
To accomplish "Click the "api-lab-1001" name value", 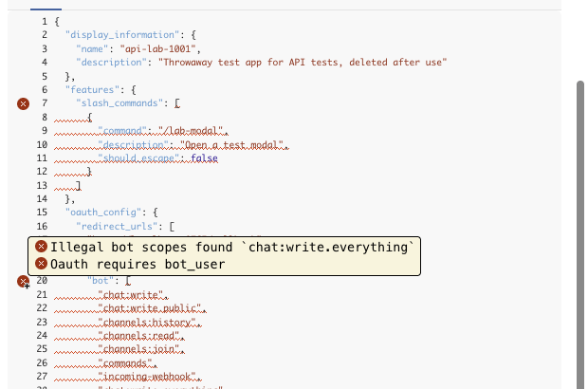I will (x=157, y=48).
